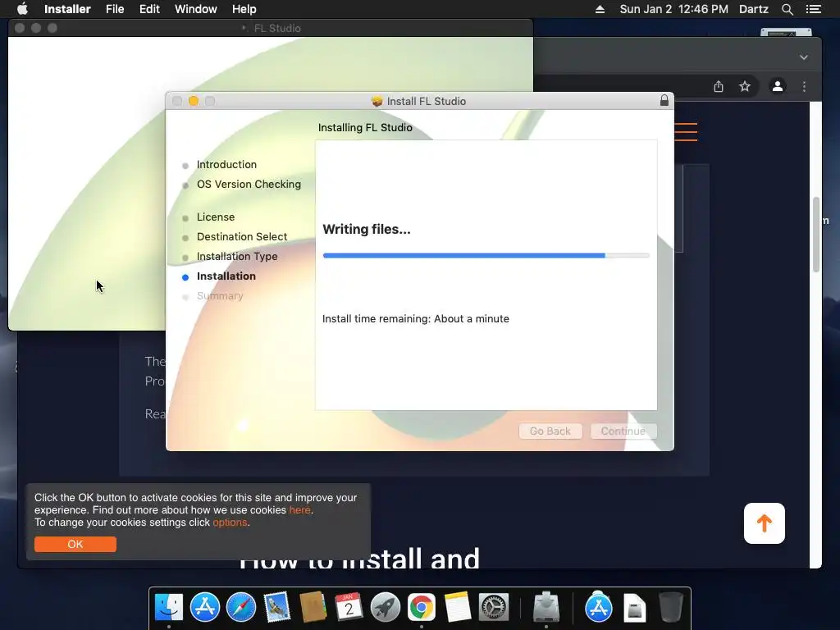Image resolution: width=840 pixels, height=630 pixels.
Task: Open Calendar from the Dock
Action: tap(349, 608)
